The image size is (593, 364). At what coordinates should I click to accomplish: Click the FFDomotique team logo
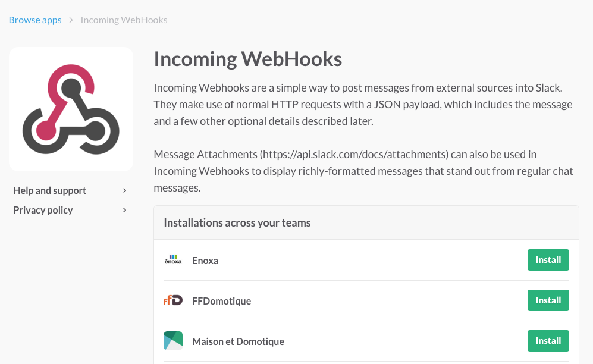(173, 300)
